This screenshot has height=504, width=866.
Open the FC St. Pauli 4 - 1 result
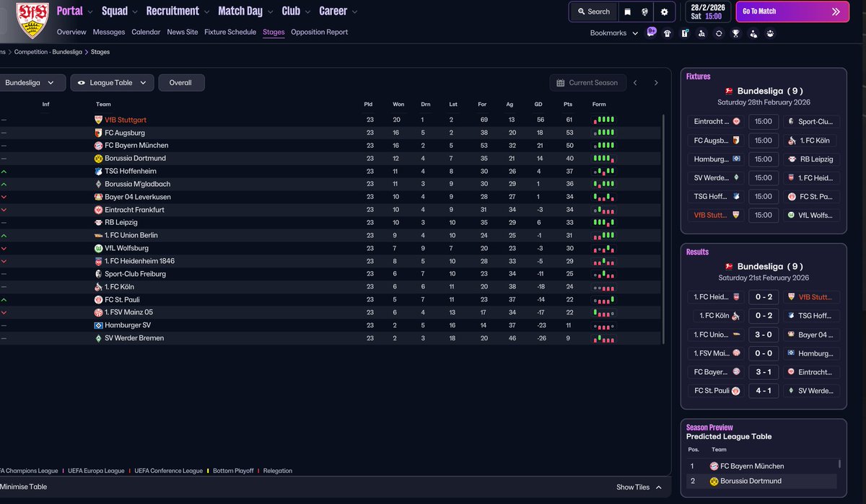(x=763, y=391)
